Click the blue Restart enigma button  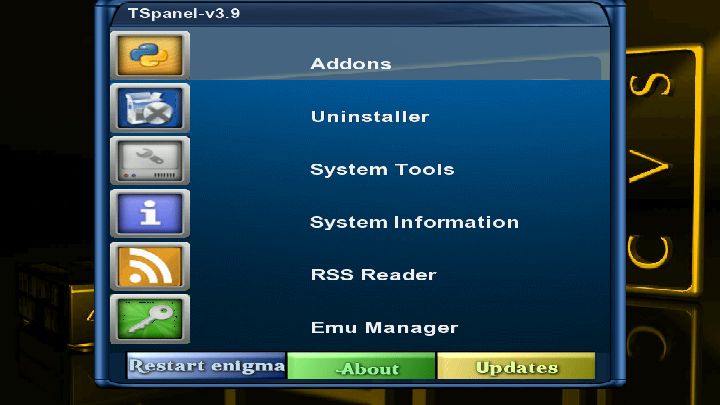(x=206, y=366)
